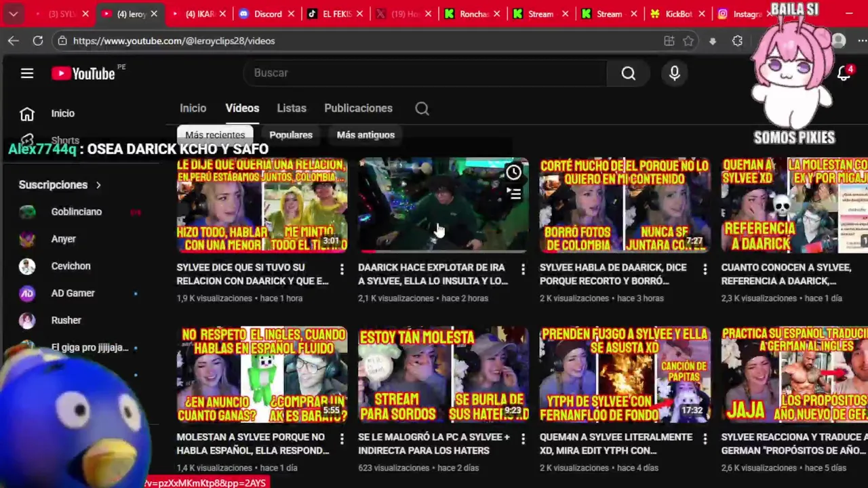This screenshot has width=868, height=488.
Task: Open Cevichon subscription in sidebar
Action: tap(71, 266)
